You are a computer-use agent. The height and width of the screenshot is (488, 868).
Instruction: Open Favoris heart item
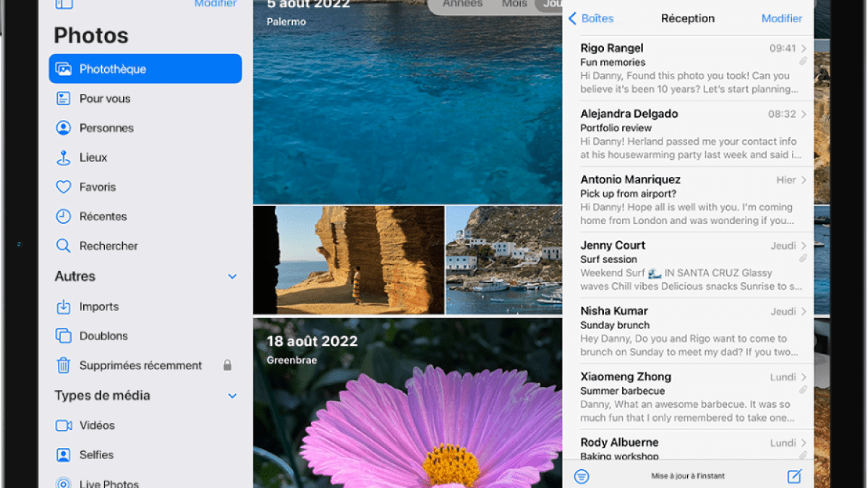tap(97, 187)
